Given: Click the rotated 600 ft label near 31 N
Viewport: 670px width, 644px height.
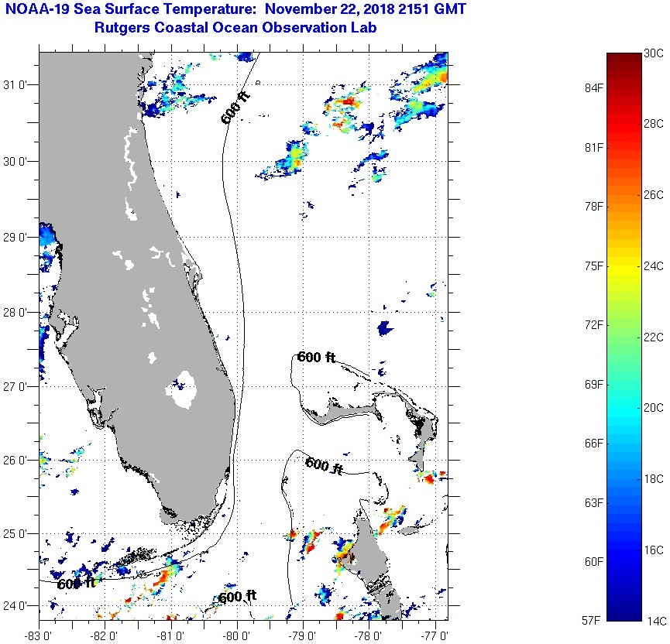Looking at the screenshot, I should point(235,108).
